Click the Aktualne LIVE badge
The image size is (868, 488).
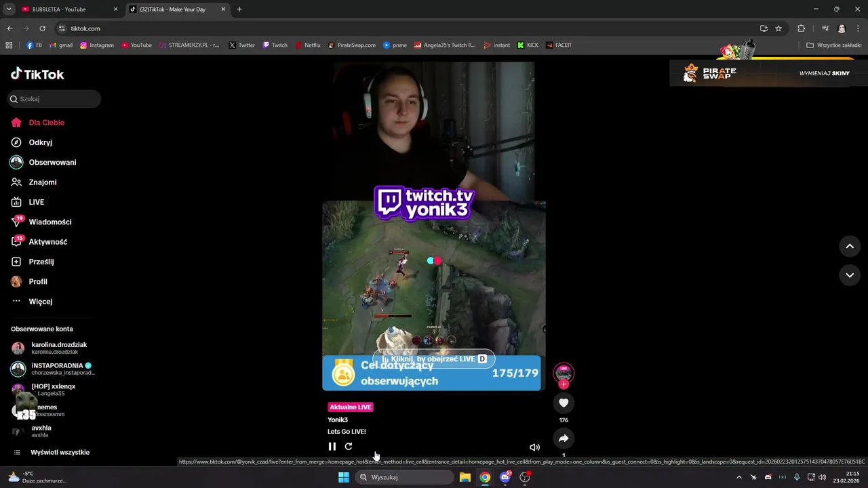coord(351,407)
